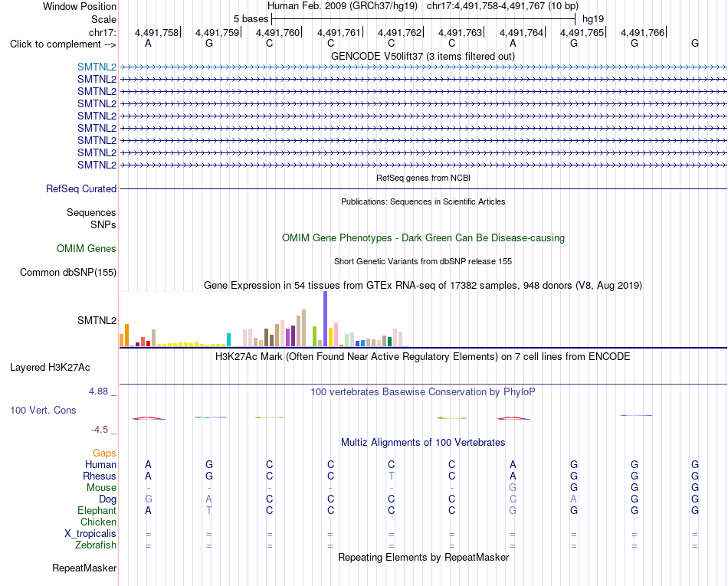
Task: Click the 4,491,762 coordinate label
Action: pos(399,32)
